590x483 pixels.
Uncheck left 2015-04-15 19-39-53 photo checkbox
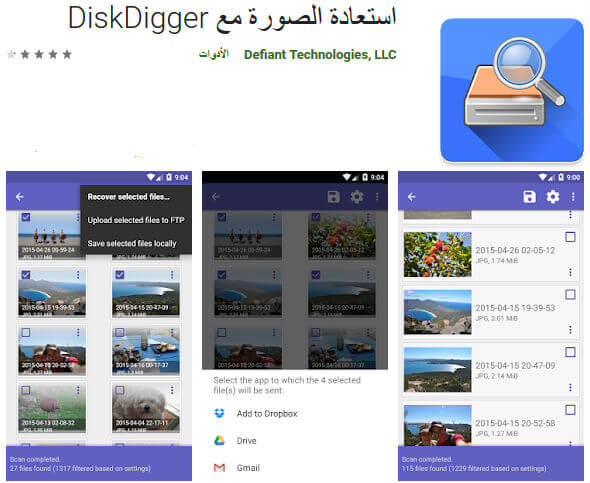26,275
